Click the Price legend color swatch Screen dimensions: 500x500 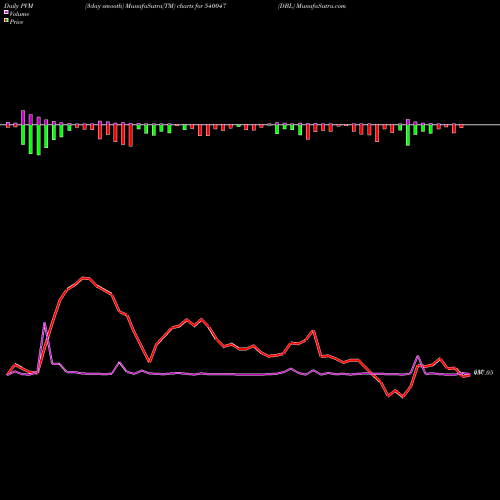point(6,20)
